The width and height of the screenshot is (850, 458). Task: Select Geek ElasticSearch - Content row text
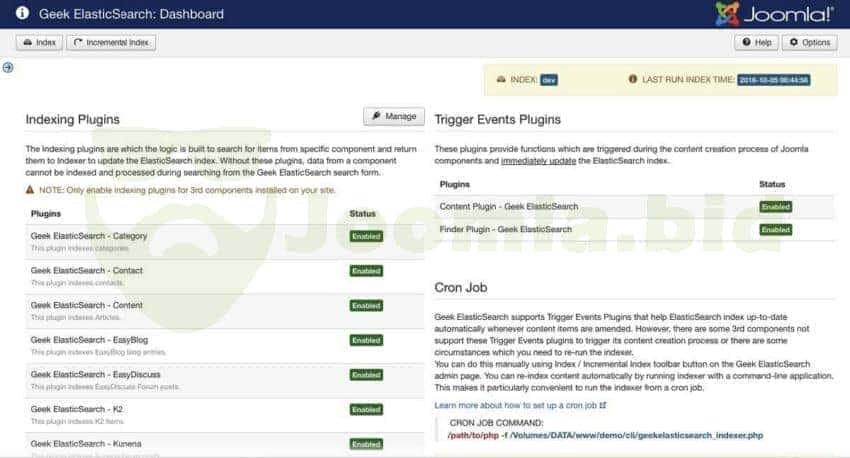87,305
